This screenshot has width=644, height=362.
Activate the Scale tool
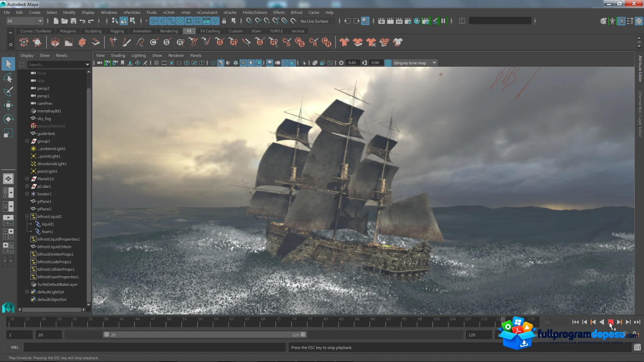point(8,133)
